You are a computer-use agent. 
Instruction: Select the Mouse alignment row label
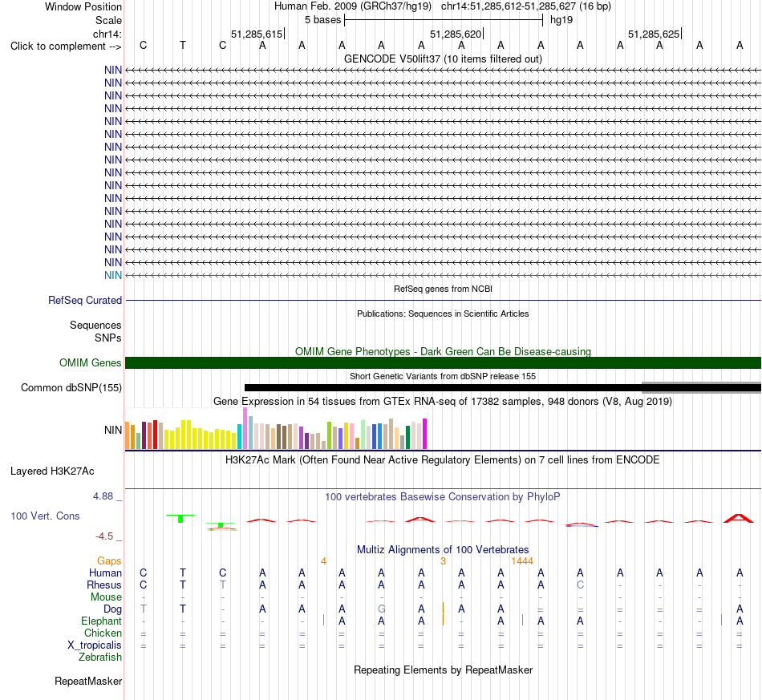(106, 597)
